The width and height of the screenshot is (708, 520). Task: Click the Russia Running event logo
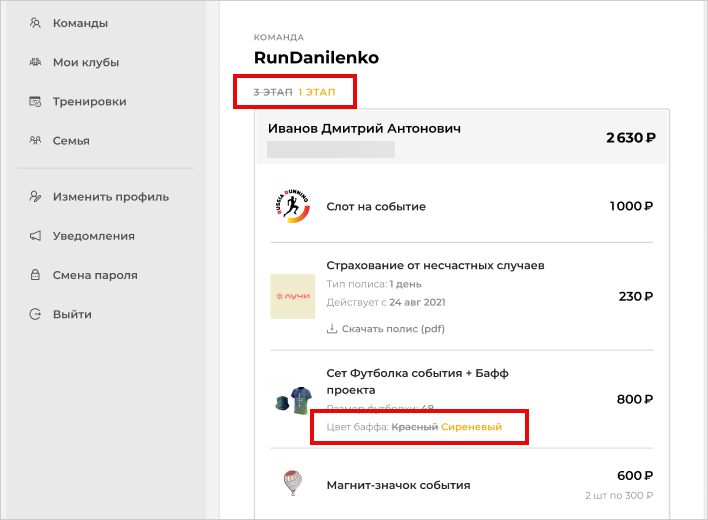point(293,206)
